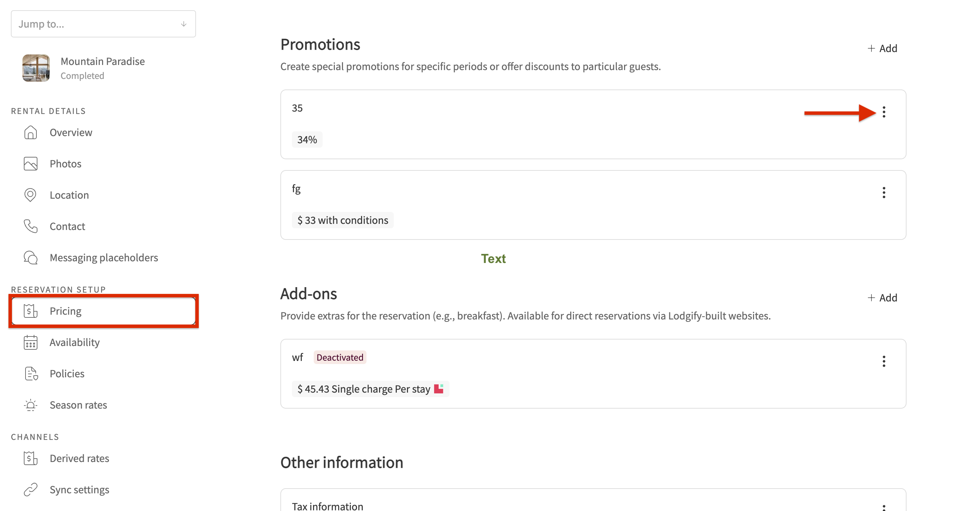Select the Policies document icon
The width and height of the screenshot is (980, 511).
click(30, 373)
